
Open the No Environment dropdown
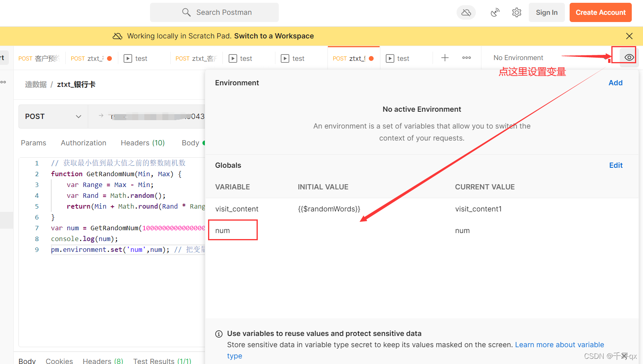click(x=518, y=58)
